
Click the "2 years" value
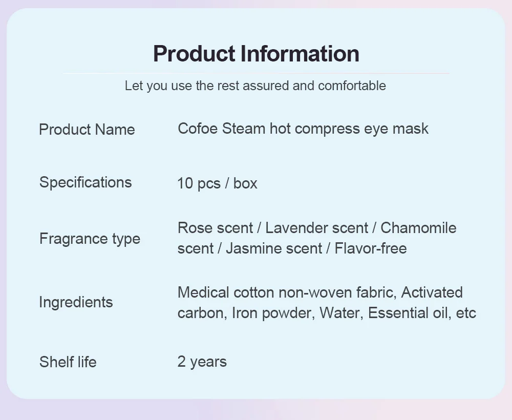pos(202,362)
